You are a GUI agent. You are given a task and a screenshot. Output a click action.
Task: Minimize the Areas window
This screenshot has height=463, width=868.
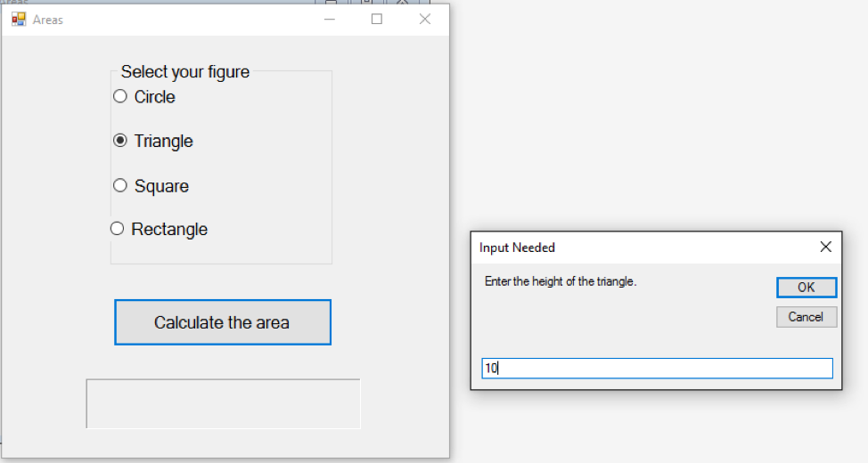(x=330, y=19)
